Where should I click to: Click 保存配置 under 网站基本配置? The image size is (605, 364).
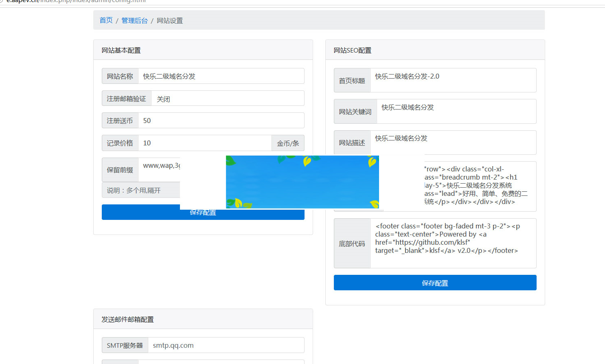click(203, 212)
